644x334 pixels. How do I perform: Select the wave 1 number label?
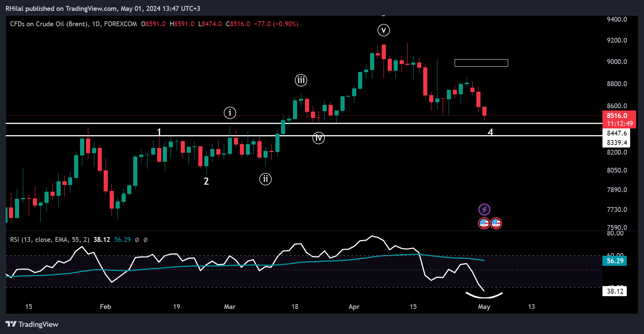coord(159,132)
